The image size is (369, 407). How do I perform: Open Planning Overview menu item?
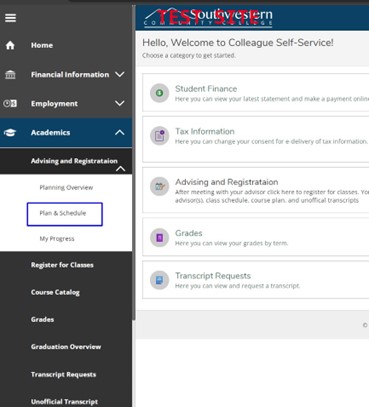(x=66, y=187)
